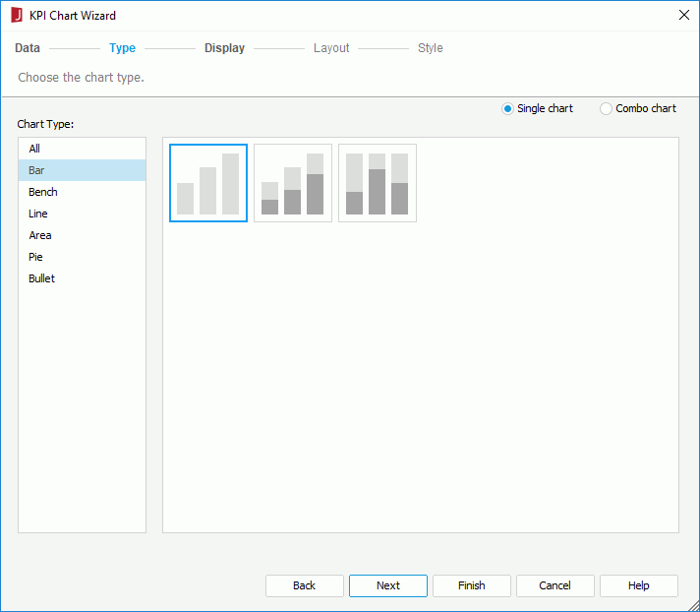Cancel the chart wizard
The image size is (700, 612).
554,585
